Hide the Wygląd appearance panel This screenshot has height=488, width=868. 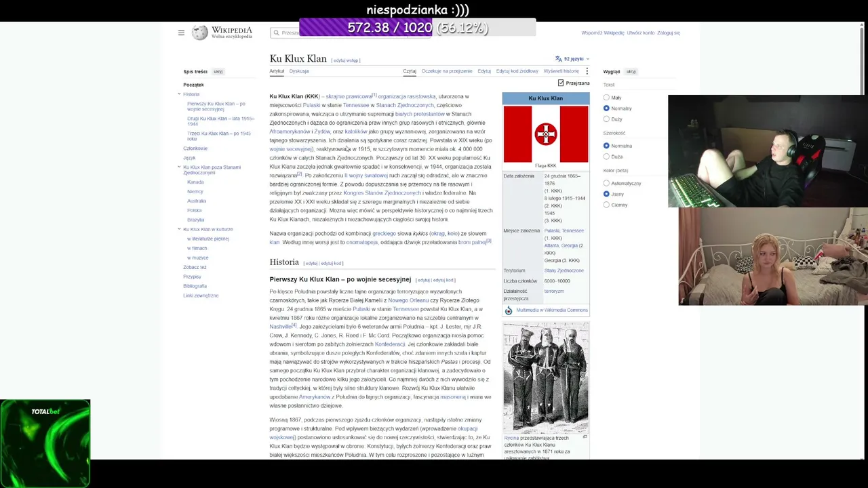point(631,71)
